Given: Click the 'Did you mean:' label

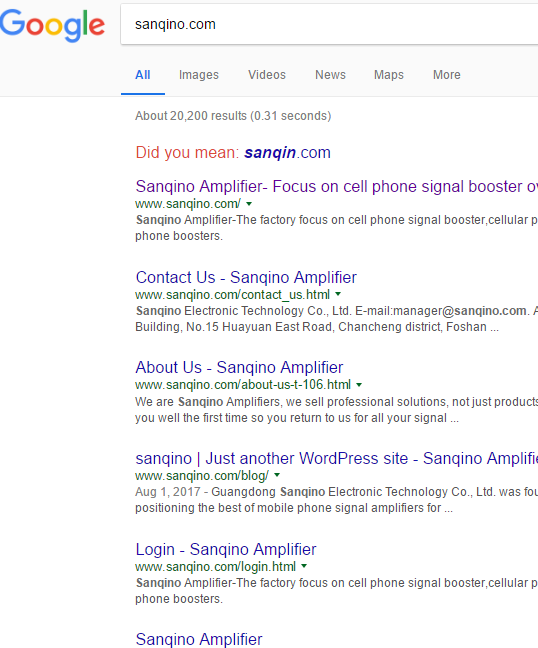Looking at the screenshot, I should click(x=187, y=152).
